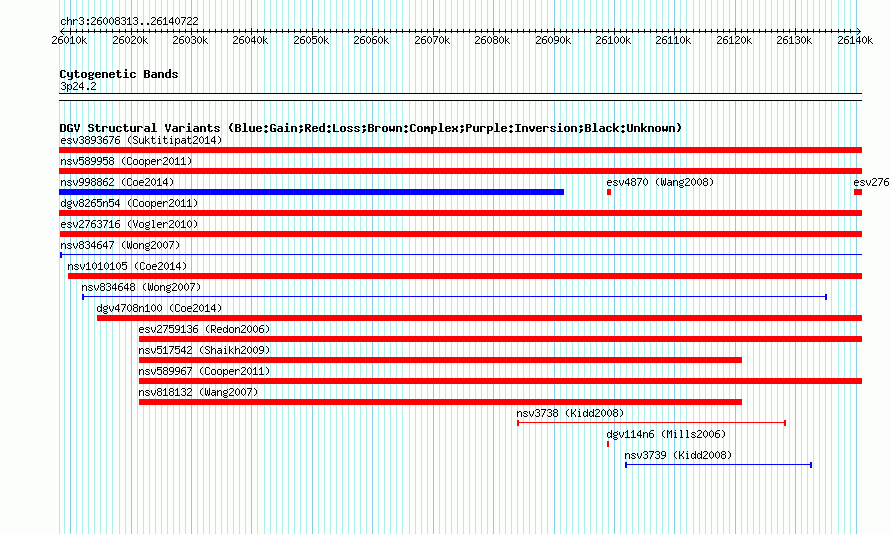Open the esv4870 (Wang2008) variant label

(660, 182)
